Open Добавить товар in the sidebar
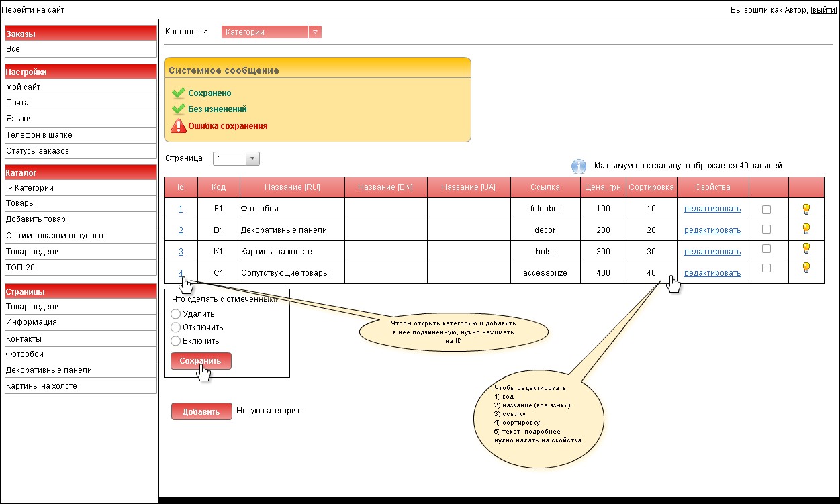This screenshot has width=840, height=504. [81, 219]
